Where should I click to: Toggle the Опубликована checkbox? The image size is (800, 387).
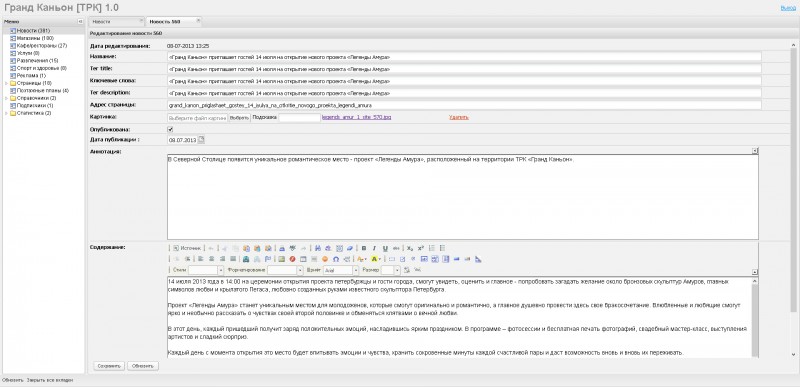[170, 130]
